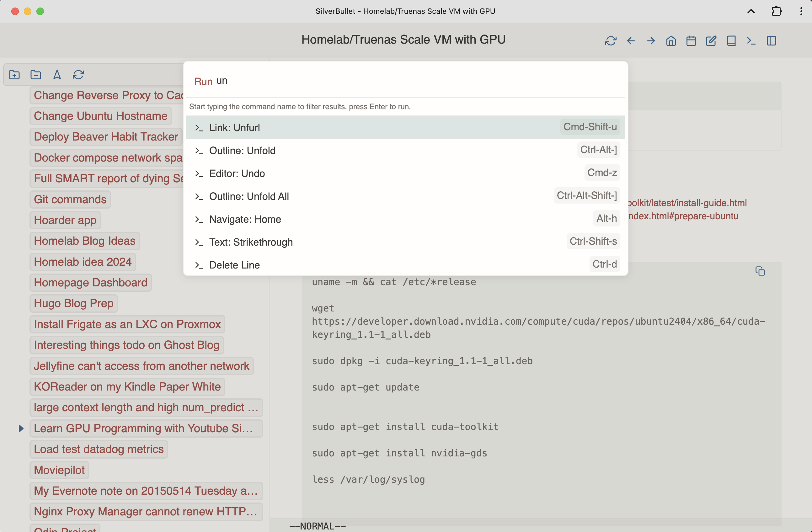Open Moviepilot page
This screenshot has height=532, width=812.
click(59, 470)
